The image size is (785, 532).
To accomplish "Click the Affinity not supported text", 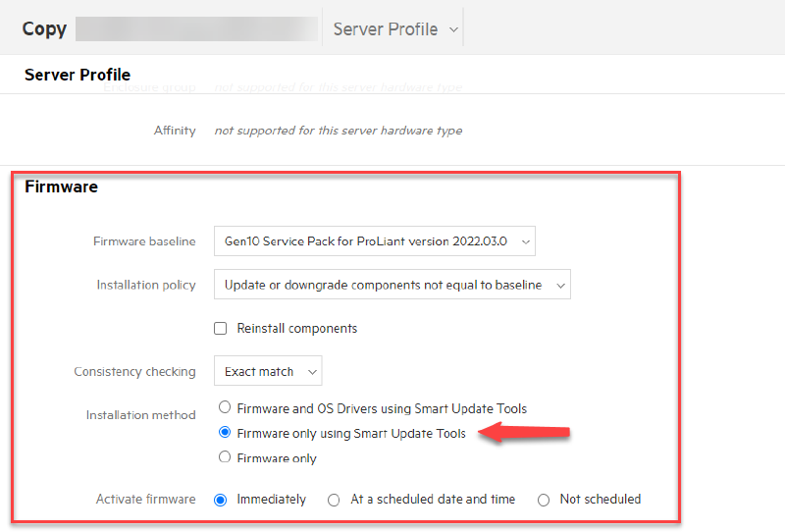I will [x=338, y=131].
